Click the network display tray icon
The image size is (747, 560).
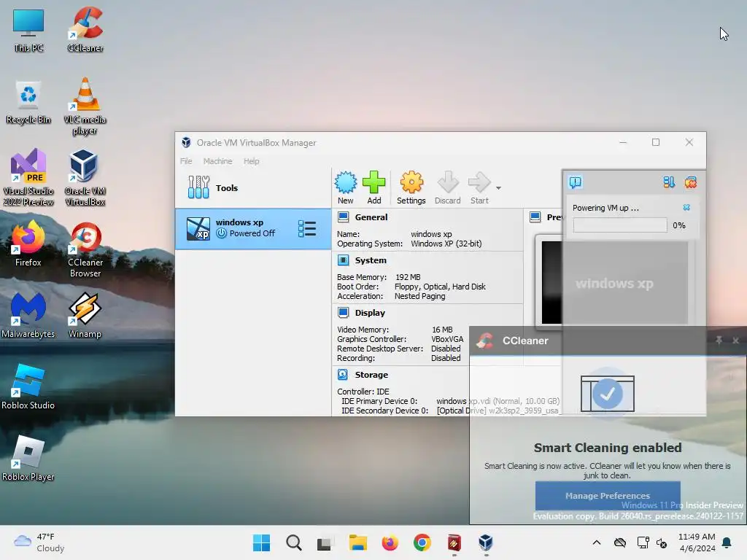(643, 542)
